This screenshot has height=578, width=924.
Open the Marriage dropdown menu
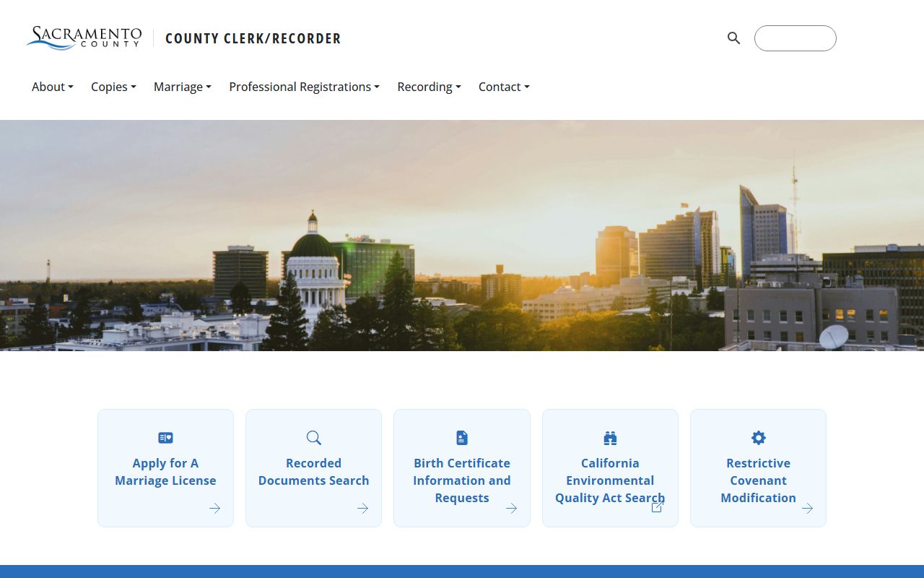(183, 87)
